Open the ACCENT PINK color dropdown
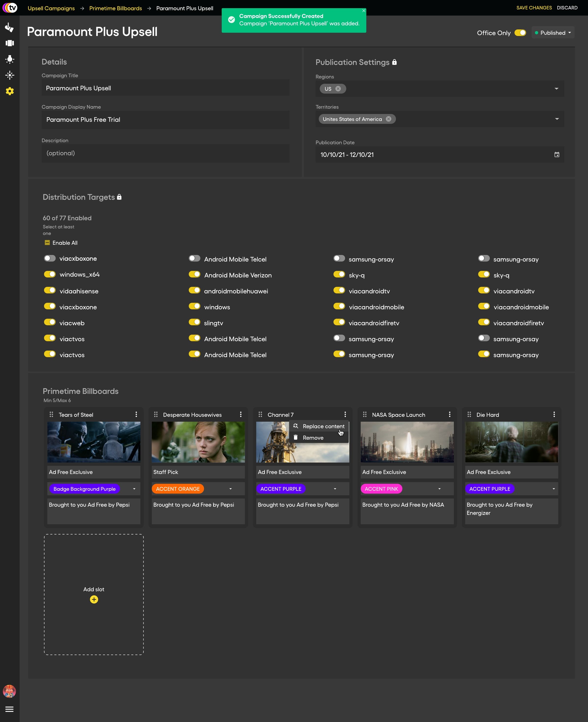Image resolution: width=588 pixels, height=722 pixels. point(439,489)
